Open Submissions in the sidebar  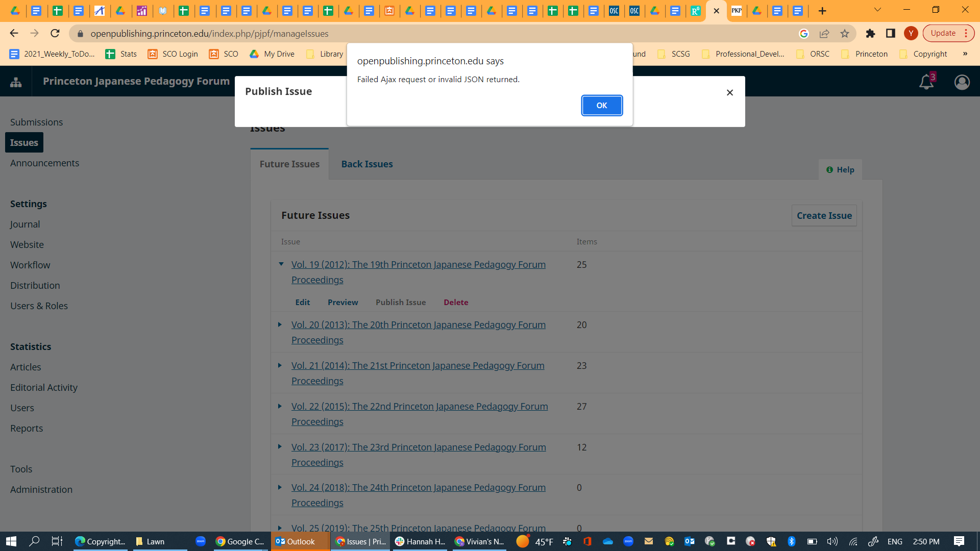click(36, 122)
